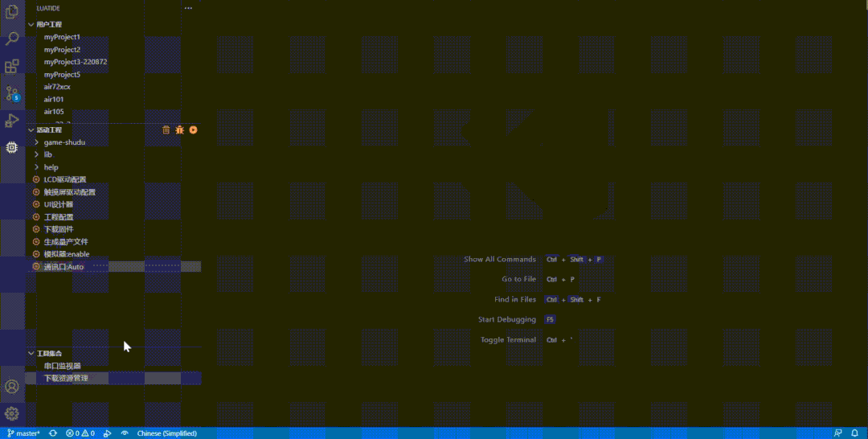868x439 pixels.
Task: Click the Find in Files hint
Action: coord(515,299)
